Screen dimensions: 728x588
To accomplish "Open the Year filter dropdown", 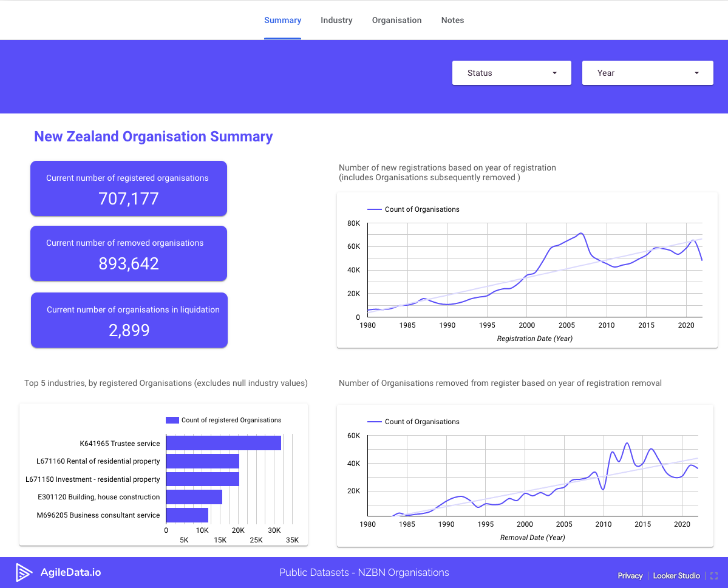I will tap(647, 72).
